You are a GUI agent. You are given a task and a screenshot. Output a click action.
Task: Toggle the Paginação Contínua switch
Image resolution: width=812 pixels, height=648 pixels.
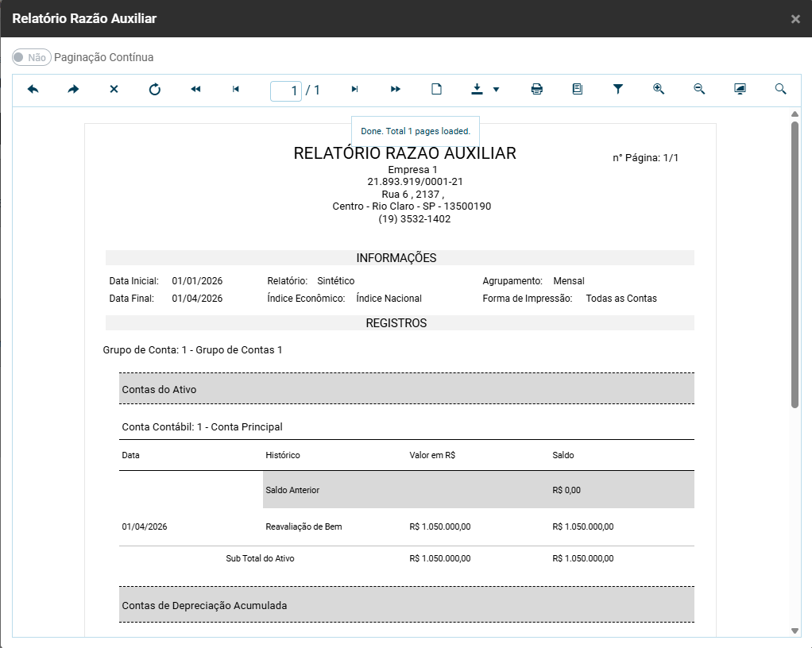click(x=32, y=57)
